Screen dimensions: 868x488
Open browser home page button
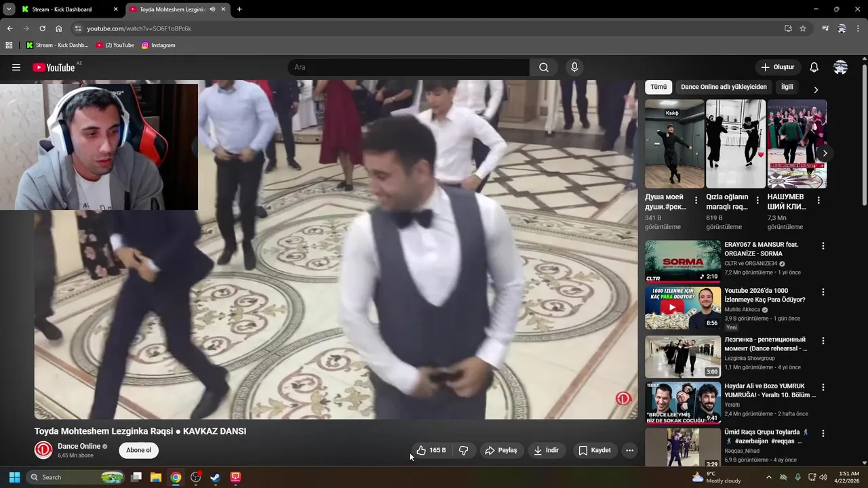coord(58,28)
